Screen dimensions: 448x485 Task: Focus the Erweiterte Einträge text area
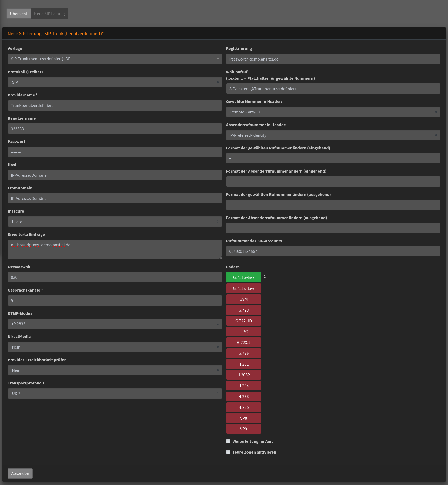coord(115,249)
